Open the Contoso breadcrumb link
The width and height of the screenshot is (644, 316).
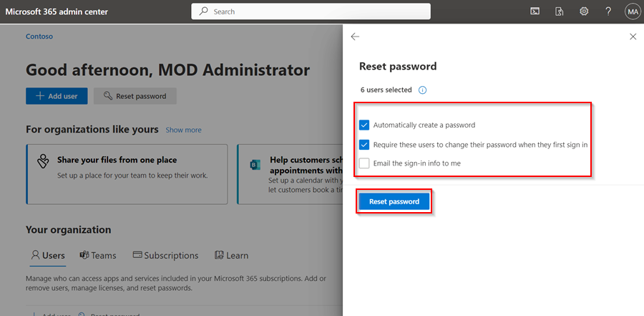point(39,37)
